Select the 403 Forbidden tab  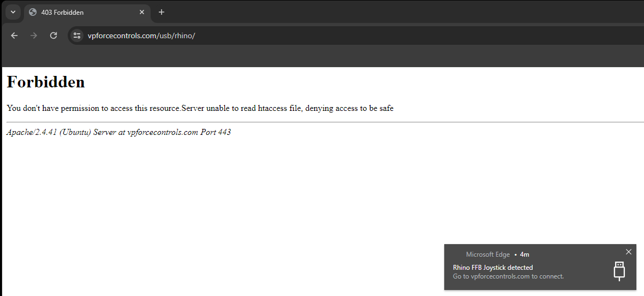click(x=87, y=13)
